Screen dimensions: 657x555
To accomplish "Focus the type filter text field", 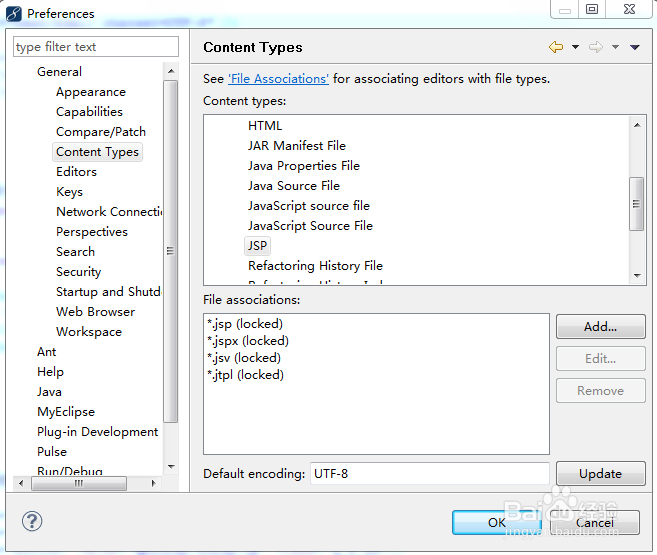I will 96,46.
